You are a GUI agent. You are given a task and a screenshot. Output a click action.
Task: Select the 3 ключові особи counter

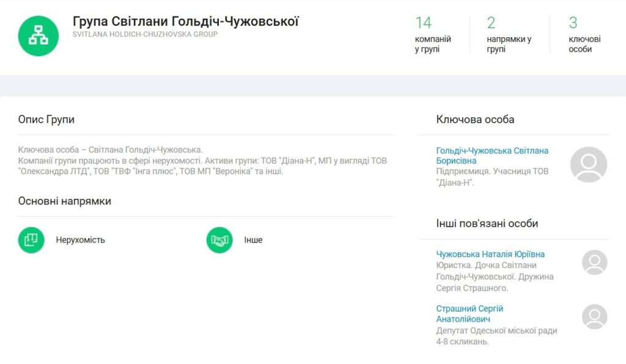(584, 35)
